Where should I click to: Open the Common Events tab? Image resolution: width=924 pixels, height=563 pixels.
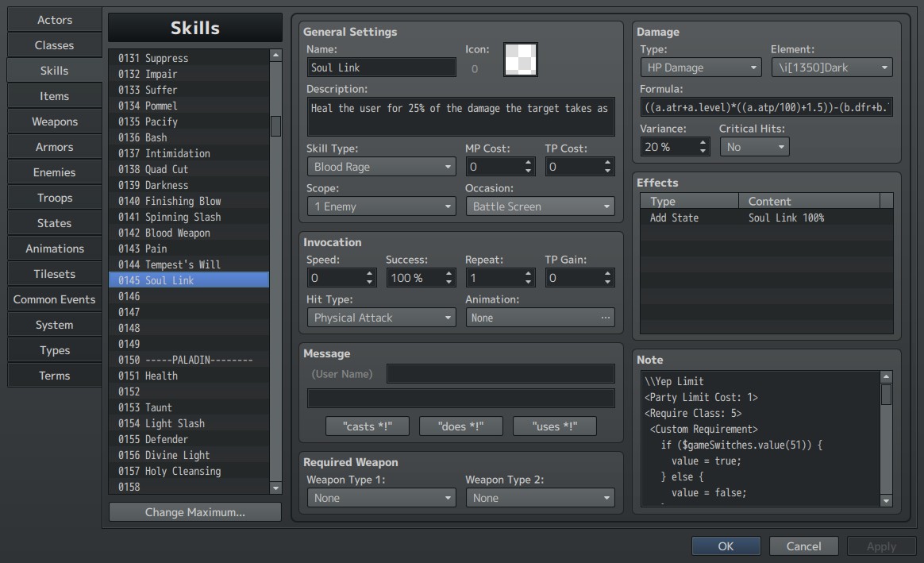(x=55, y=299)
